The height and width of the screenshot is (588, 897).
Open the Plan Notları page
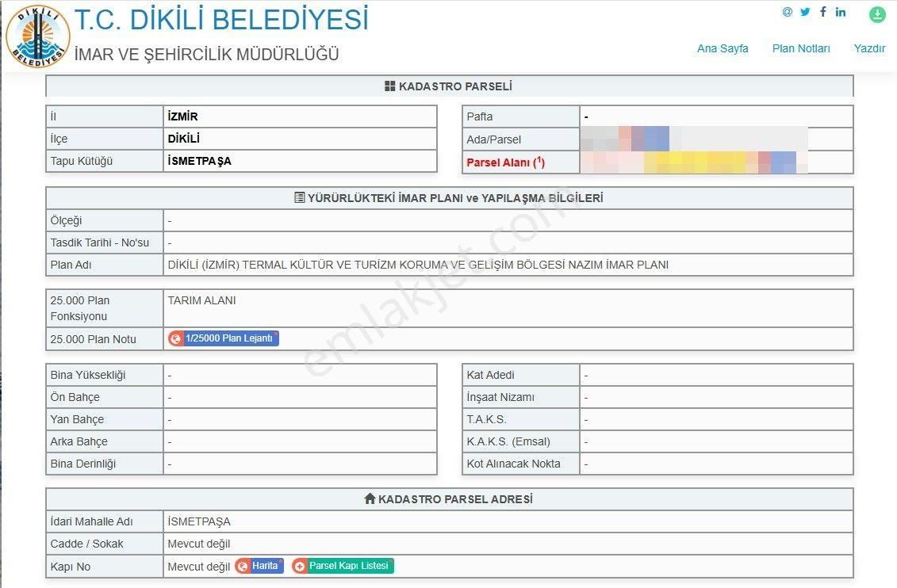(x=801, y=48)
